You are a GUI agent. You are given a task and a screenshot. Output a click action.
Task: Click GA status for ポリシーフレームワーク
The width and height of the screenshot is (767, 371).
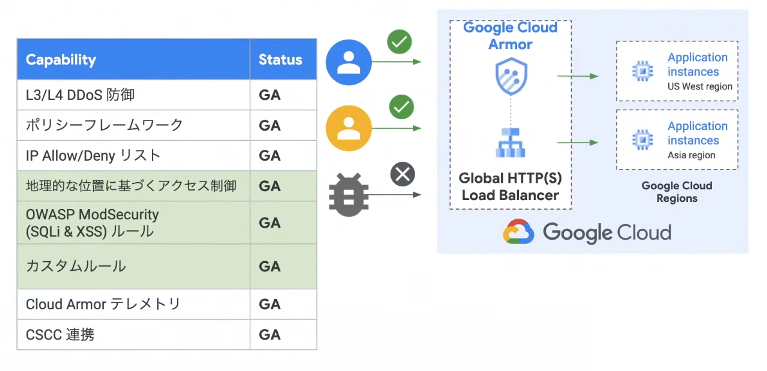tap(270, 125)
